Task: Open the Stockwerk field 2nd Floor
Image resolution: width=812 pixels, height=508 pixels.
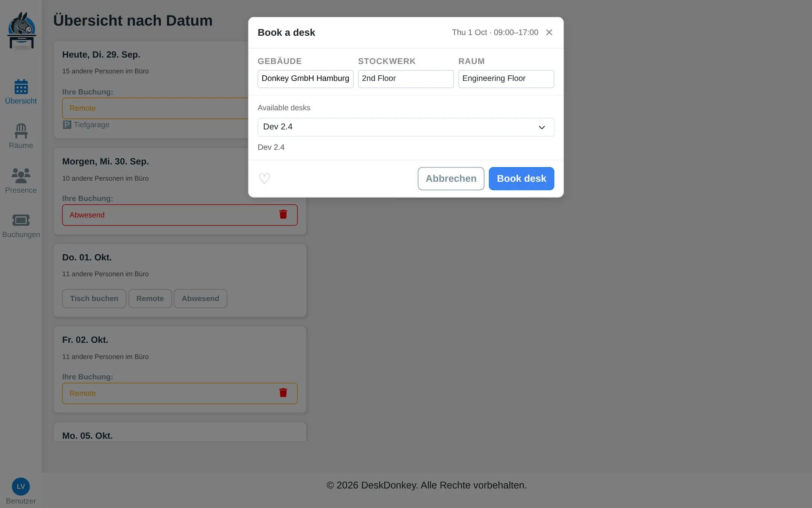Action: 406,79
